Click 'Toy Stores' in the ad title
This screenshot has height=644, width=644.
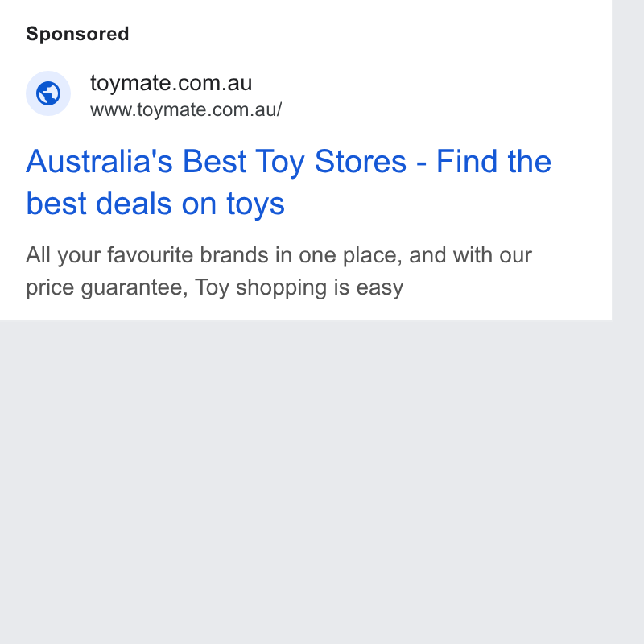331,162
